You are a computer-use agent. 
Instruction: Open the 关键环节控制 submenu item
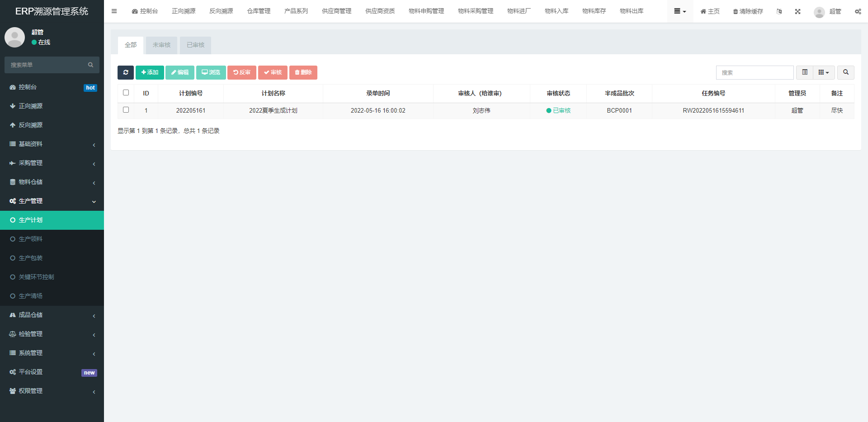pos(52,277)
